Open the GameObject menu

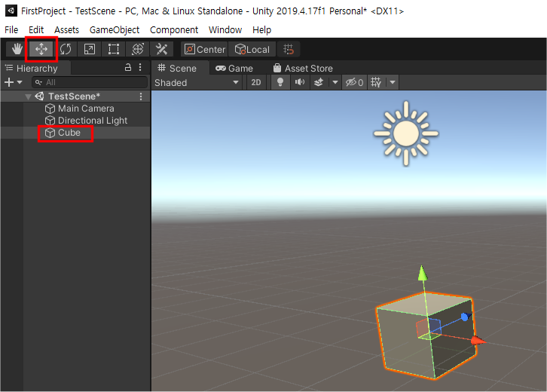click(115, 30)
